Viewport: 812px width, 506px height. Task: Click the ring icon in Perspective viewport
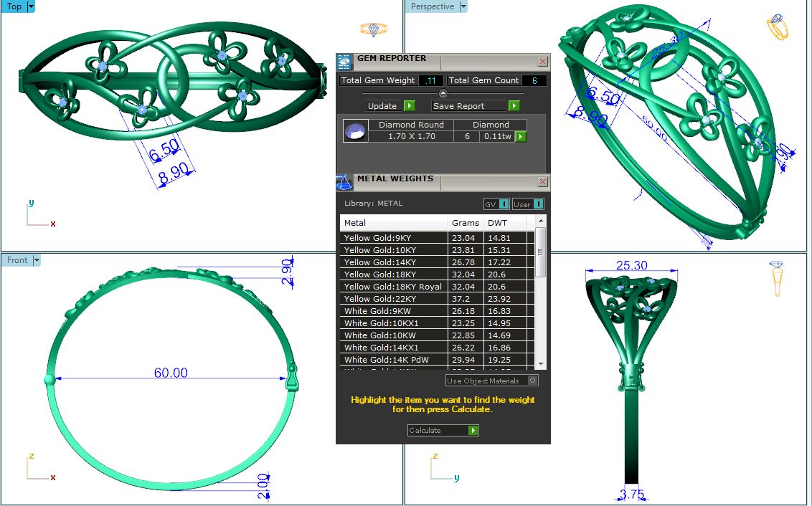(x=778, y=28)
